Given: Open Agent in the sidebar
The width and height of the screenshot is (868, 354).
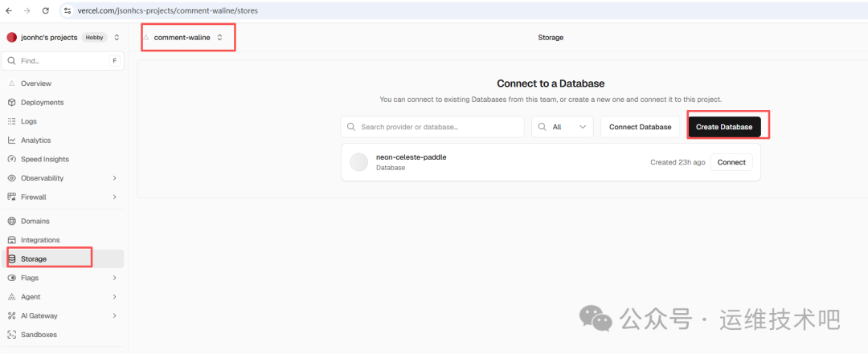Looking at the screenshot, I should pyautogui.click(x=63, y=296).
